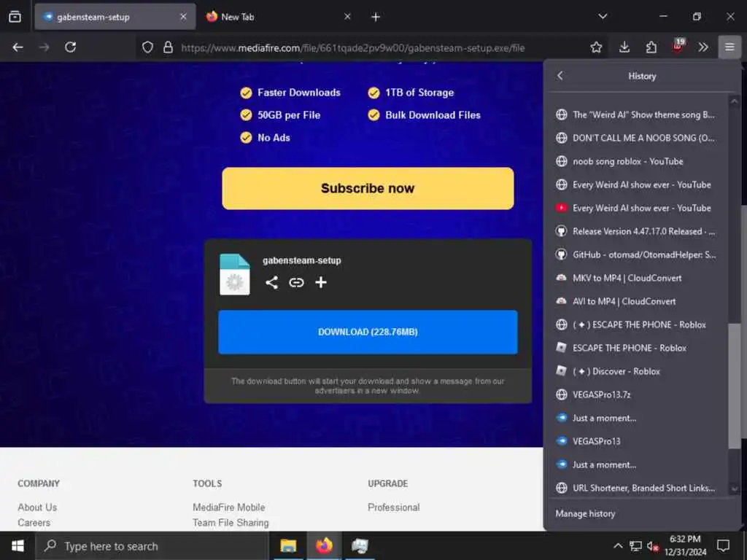Viewport: 747px width, 560px height.
Task: Open the Extensions puzzle icon
Action: click(651, 47)
